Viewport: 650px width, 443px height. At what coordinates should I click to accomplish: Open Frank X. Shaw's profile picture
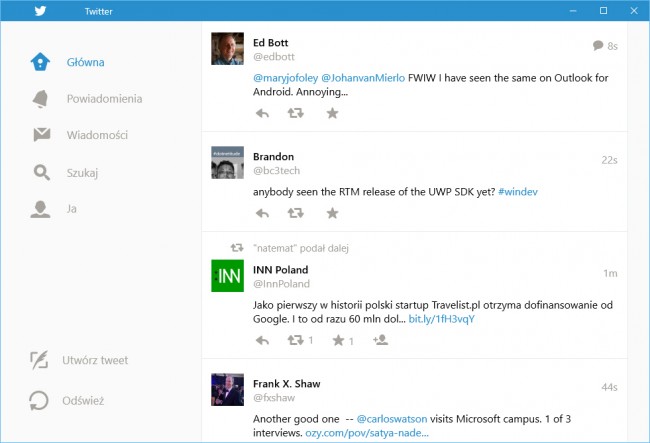click(x=228, y=390)
